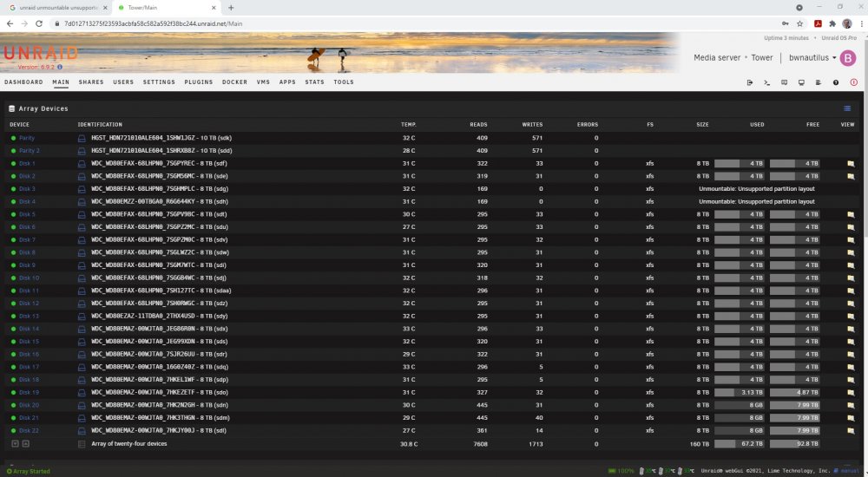868x477 pixels.
Task: Click the logout icon in the header toolbar
Action: (x=750, y=82)
